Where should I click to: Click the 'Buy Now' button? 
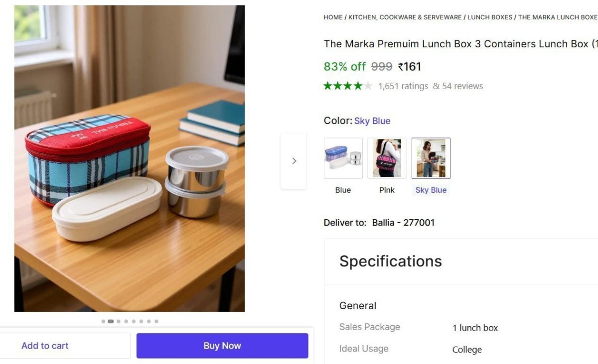point(222,345)
